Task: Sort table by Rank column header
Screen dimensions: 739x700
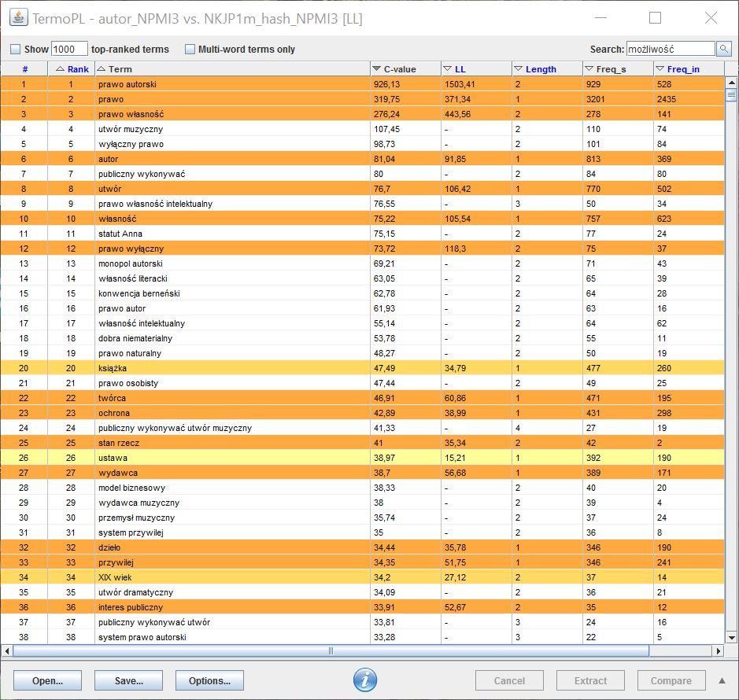Action: 72,68
